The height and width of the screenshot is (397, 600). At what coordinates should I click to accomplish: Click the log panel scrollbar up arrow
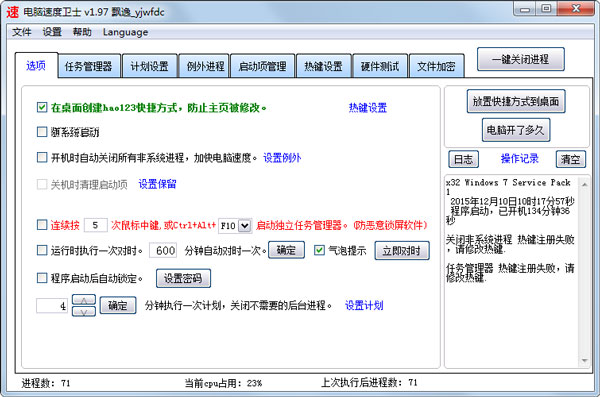click(584, 185)
